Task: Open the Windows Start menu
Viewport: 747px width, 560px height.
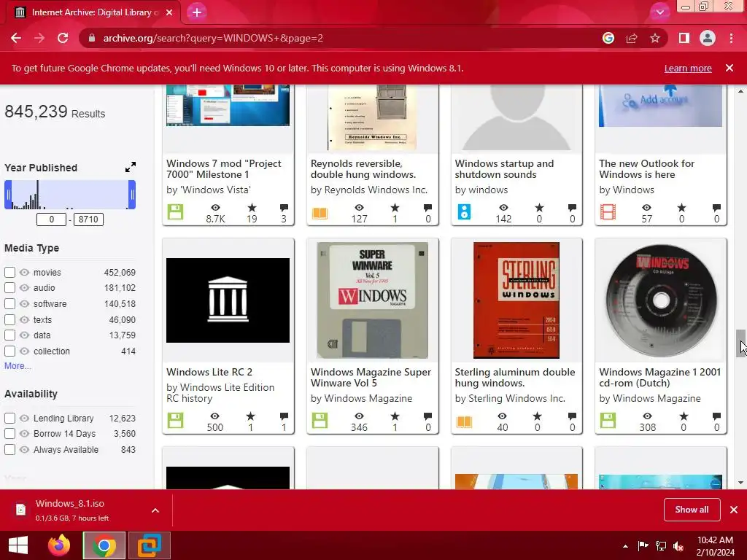Action: [x=18, y=545]
